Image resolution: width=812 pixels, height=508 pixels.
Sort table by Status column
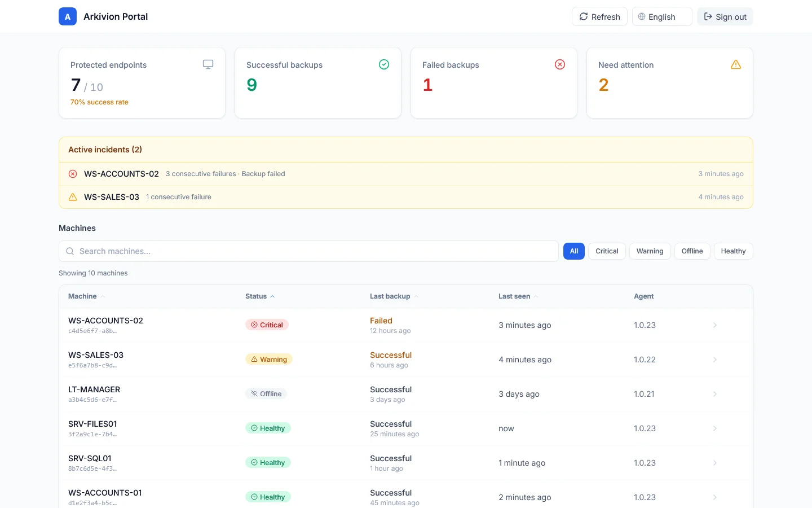[x=260, y=296]
